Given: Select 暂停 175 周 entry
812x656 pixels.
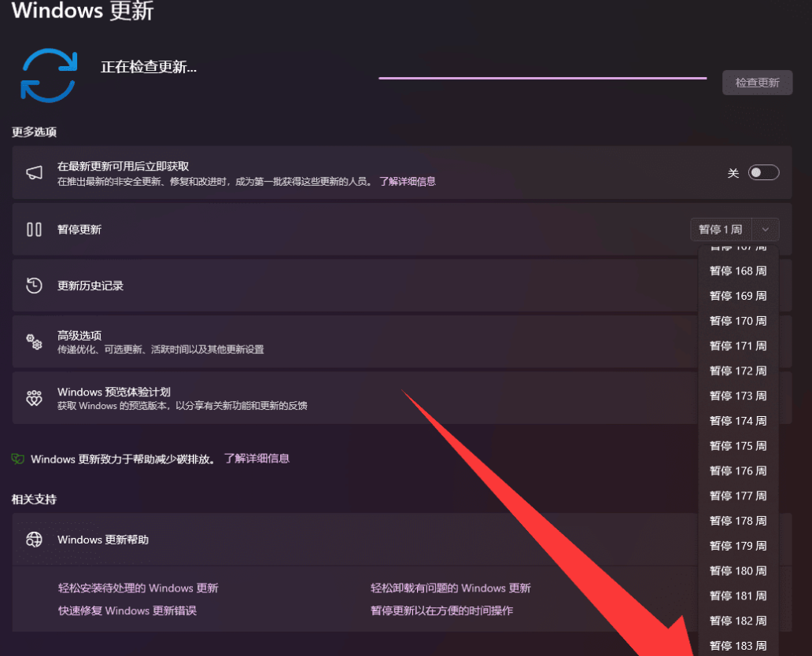Looking at the screenshot, I should click(x=738, y=446).
